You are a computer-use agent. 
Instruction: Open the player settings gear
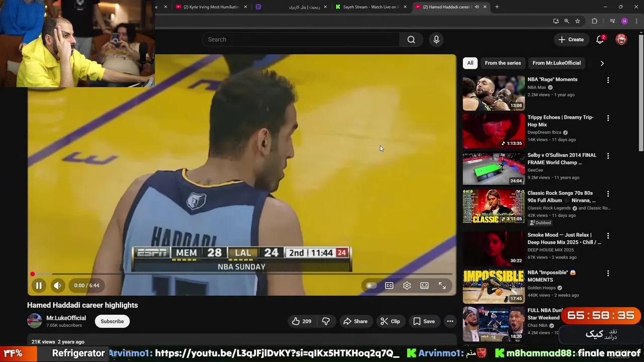point(407,286)
